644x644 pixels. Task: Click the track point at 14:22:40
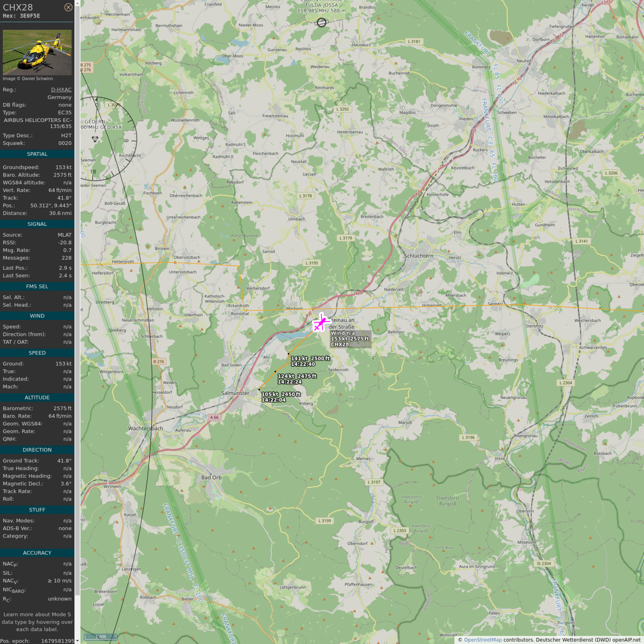(288, 354)
